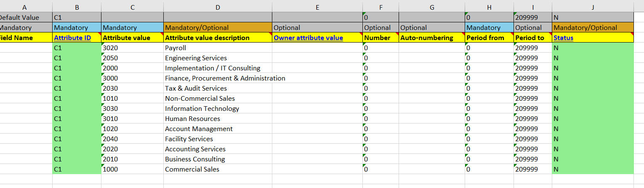The image size is (644, 188).
Task: Select the Human Resources cell
Action: pyautogui.click(x=218, y=118)
